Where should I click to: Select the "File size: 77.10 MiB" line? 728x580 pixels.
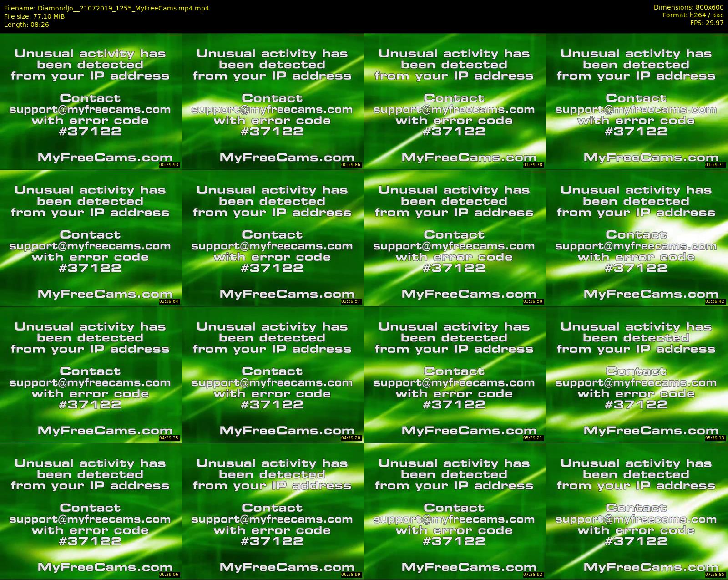35,16
